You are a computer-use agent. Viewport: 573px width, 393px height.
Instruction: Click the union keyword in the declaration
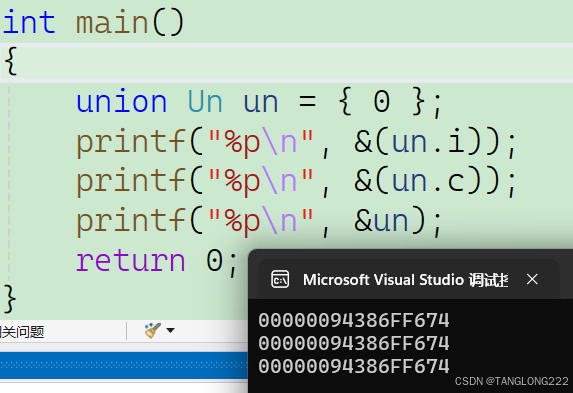[121, 101]
